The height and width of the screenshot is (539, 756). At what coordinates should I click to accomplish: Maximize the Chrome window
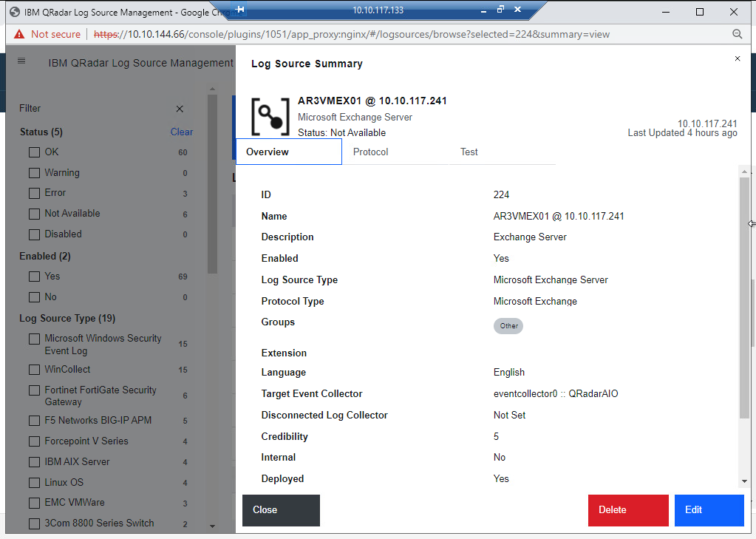click(700, 12)
